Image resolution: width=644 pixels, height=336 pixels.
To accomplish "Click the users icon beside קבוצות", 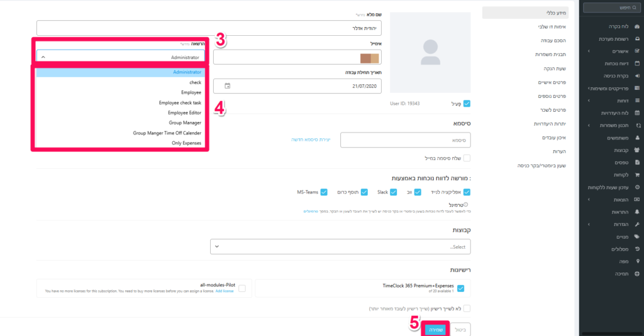I will tap(637, 150).
